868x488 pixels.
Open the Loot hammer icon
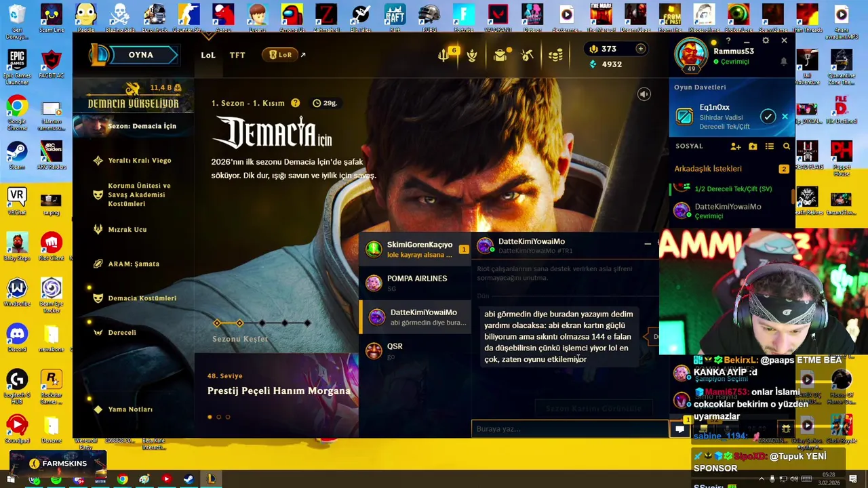(528, 56)
